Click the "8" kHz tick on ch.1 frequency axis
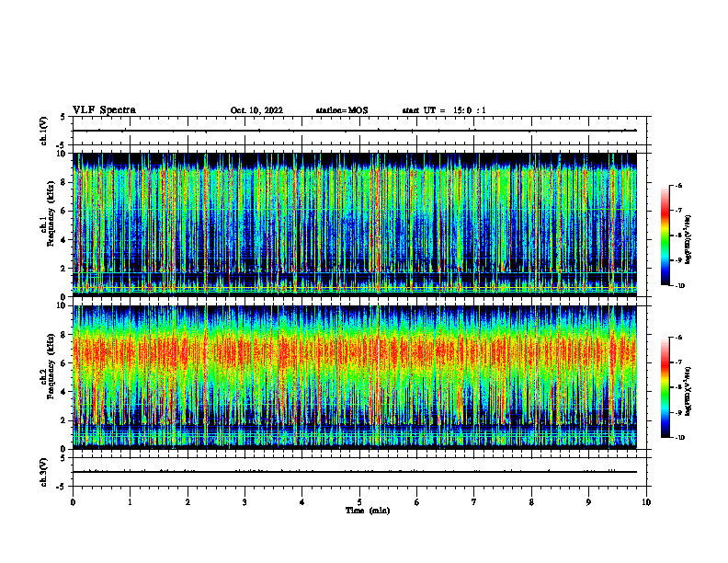Viewport: 728px width, 563px height. click(64, 182)
